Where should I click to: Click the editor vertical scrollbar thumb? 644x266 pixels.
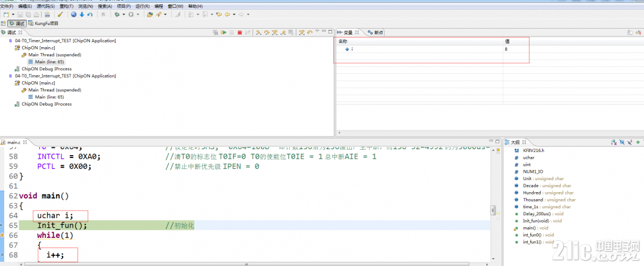point(493,211)
